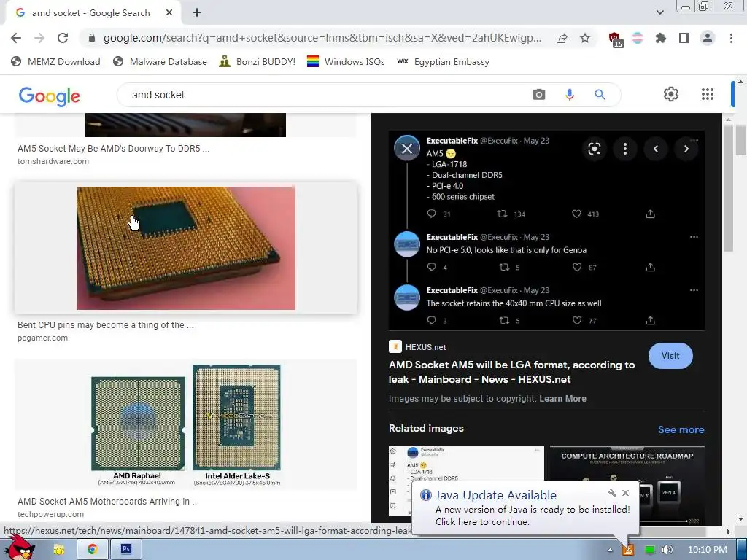Open the AM5 Socket May Be AMD's Doorway result title
Screen dimensions: 747x560
click(x=113, y=149)
